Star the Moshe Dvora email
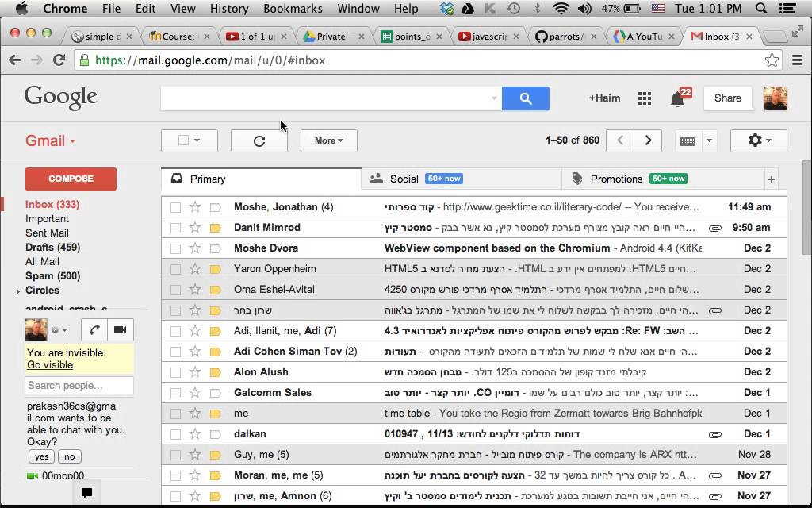This screenshot has width=812, height=508. [x=195, y=248]
